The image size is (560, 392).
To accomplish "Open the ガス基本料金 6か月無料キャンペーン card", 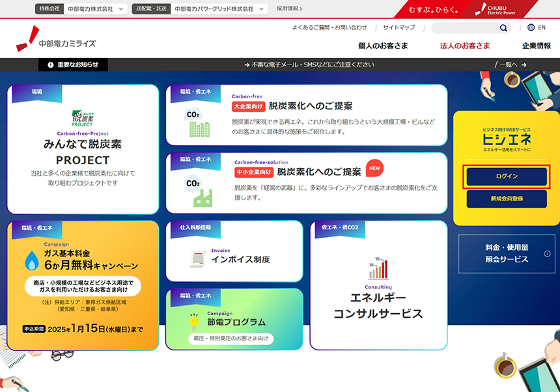I will pyautogui.click(x=83, y=286).
